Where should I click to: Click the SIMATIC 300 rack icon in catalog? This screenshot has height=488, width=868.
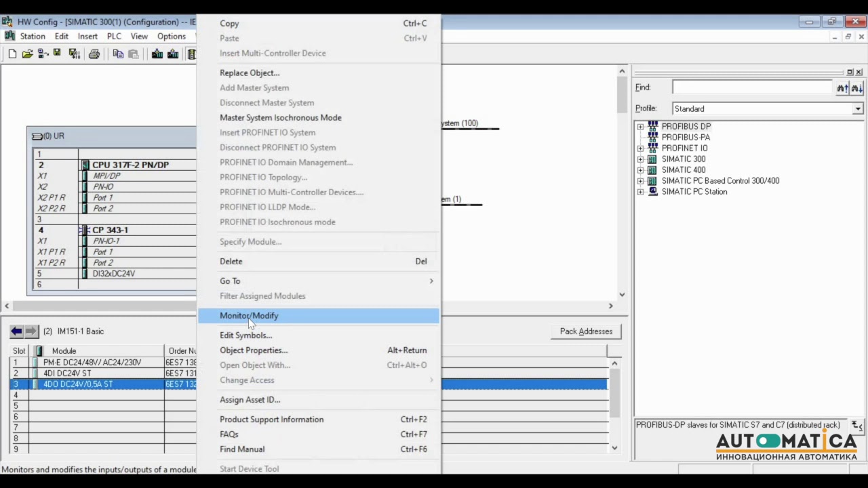(653, 159)
